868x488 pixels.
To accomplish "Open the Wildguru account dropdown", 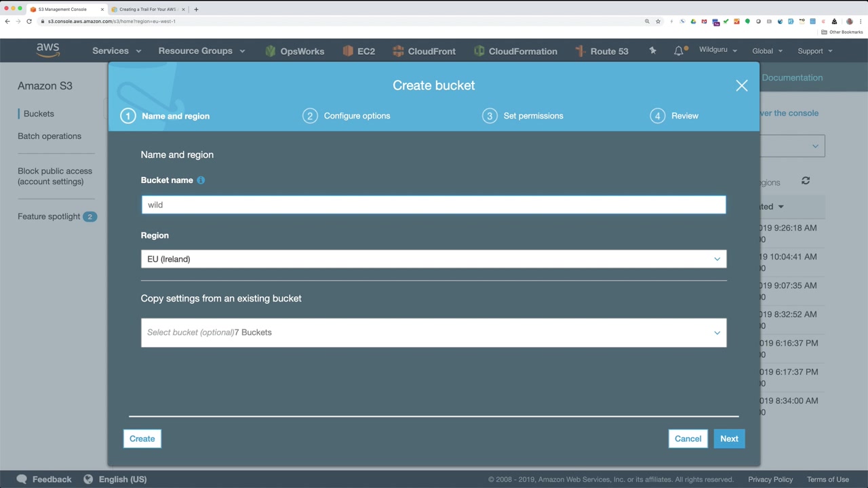I will tap(718, 50).
